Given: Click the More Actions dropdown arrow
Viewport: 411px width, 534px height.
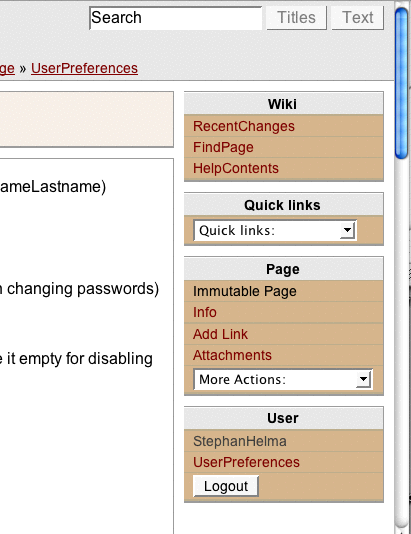Looking at the screenshot, I should [363, 379].
